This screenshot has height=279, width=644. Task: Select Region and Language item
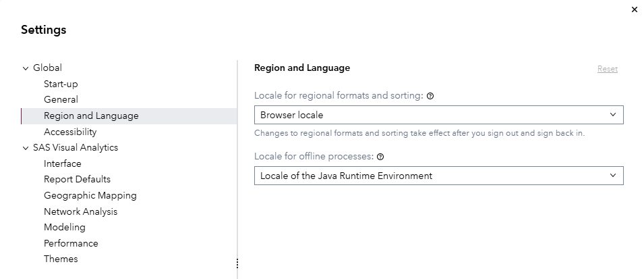click(x=91, y=116)
